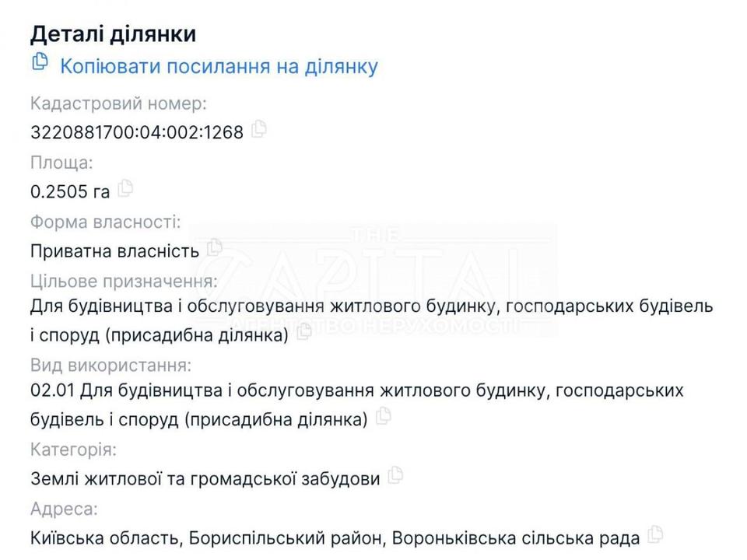This screenshot has height=560, width=747.
Task: Copy the 02.01 Вид використання text
Action: 383,417
